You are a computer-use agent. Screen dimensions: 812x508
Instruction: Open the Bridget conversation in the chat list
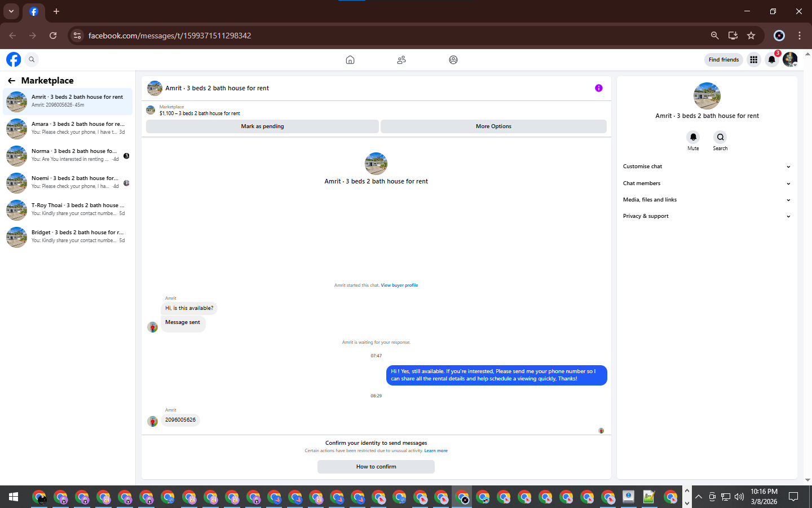[x=68, y=237]
